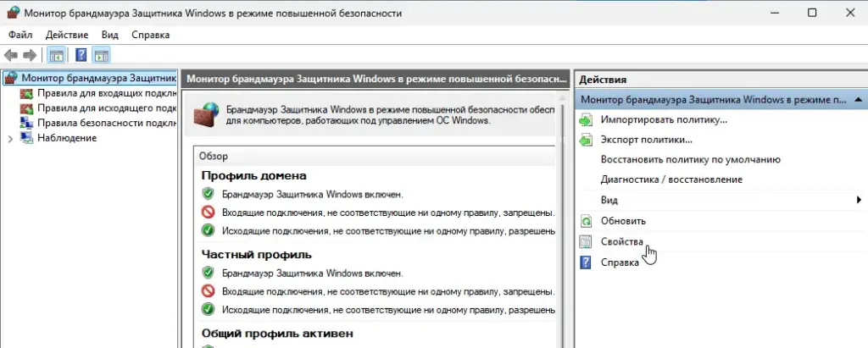
Task: Click "Брандмауэр Защитника Windows включен." under Профиль домена
Action: point(313,195)
